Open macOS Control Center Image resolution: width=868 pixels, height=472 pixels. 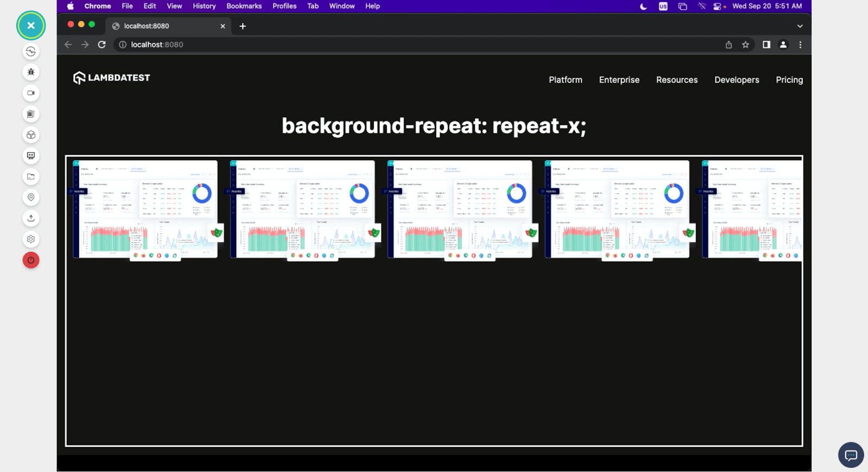coord(718,7)
